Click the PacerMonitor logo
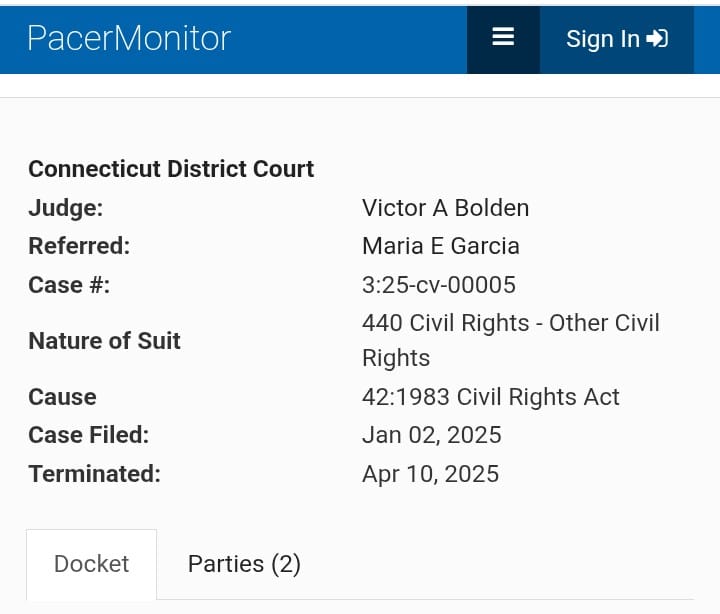The image size is (720, 614). coord(129,39)
